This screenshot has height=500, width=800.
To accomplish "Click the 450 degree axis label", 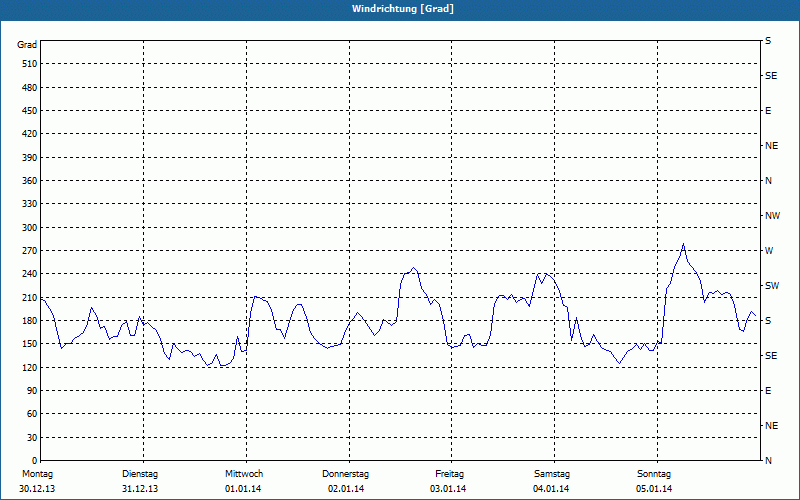I will click(x=30, y=111).
